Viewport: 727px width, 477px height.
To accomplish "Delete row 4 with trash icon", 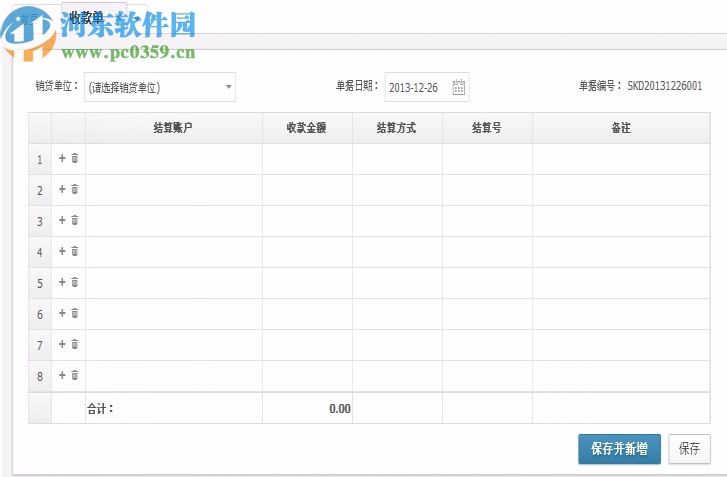I will [75, 251].
